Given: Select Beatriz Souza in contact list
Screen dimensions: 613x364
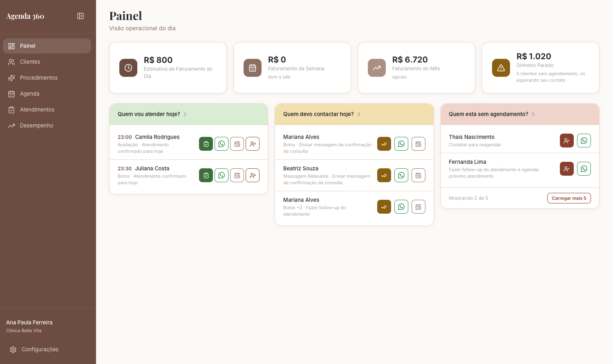Looking at the screenshot, I should 301,168.
